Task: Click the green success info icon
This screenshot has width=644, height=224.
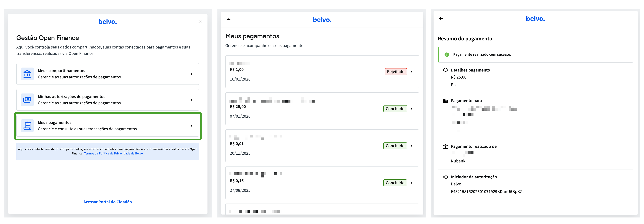Action: click(446, 55)
